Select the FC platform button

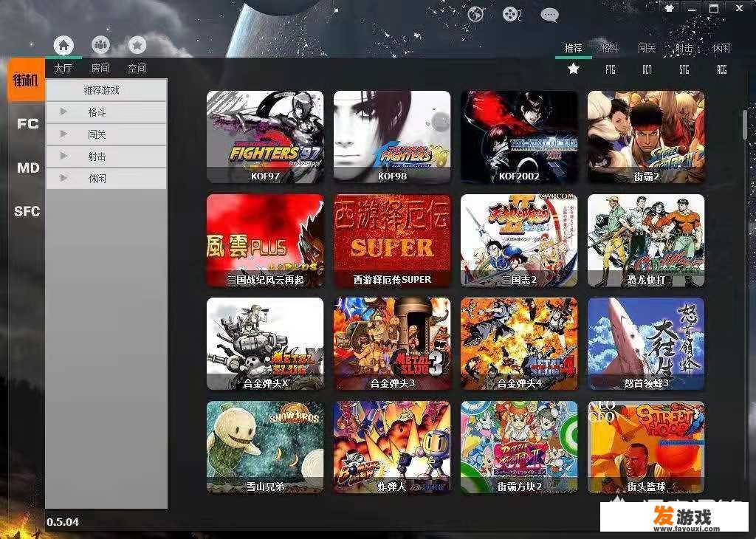tap(28, 124)
